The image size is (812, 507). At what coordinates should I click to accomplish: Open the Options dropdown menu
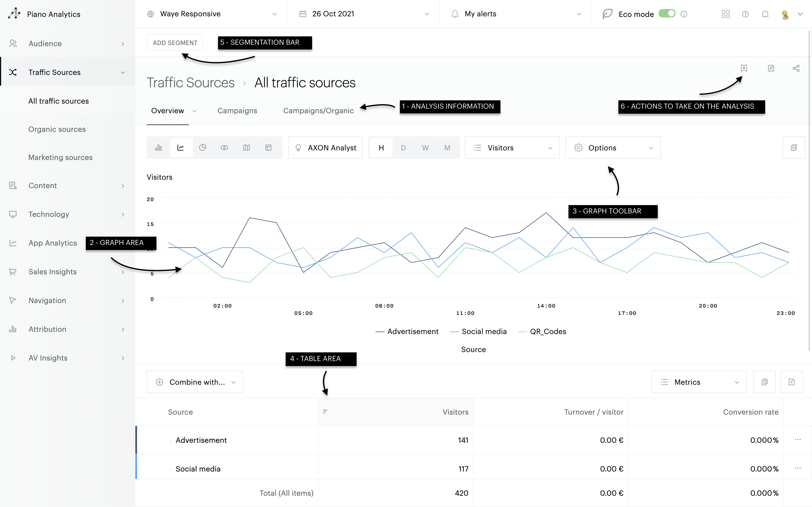pos(613,148)
